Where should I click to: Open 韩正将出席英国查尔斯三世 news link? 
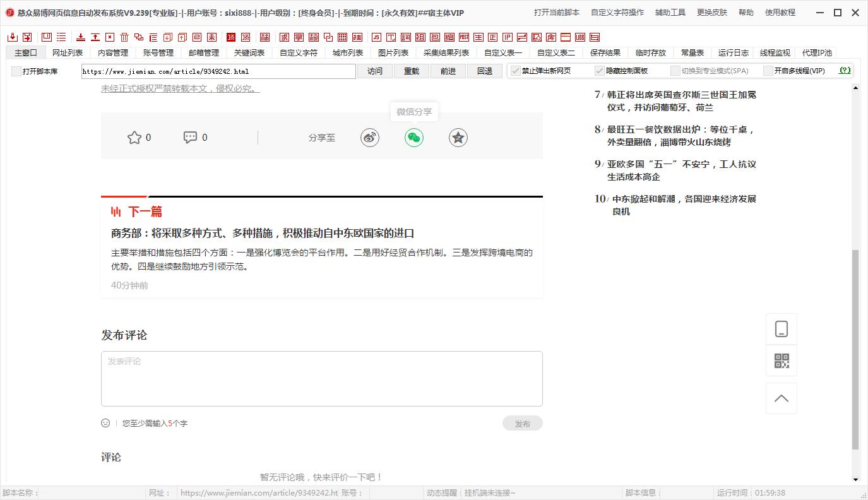pyautogui.click(x=682, y=101)
